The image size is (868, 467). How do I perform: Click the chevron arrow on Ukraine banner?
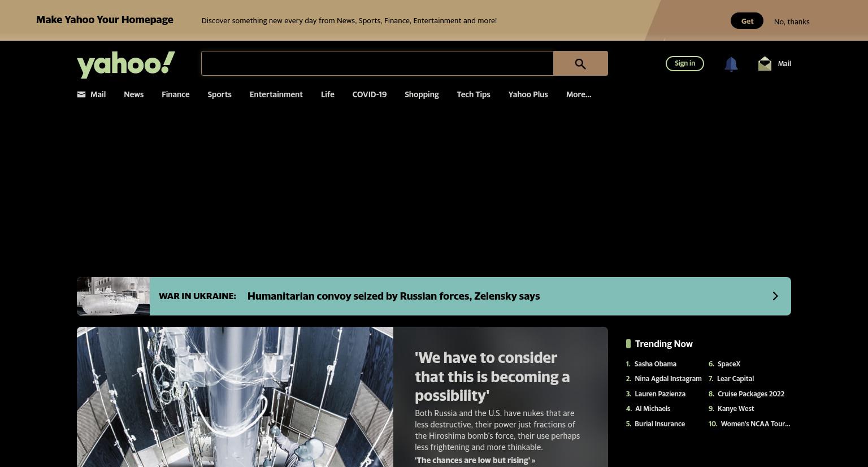[x=775, y=296]
